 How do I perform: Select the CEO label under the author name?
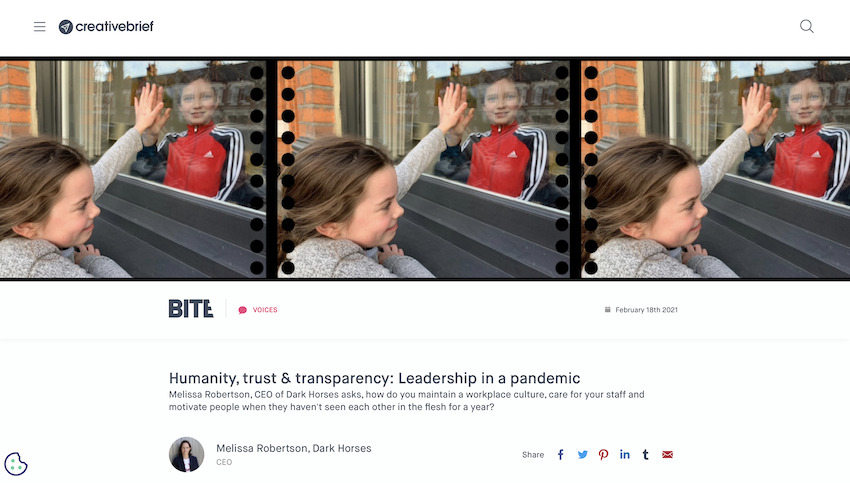(x=224, y=462)
